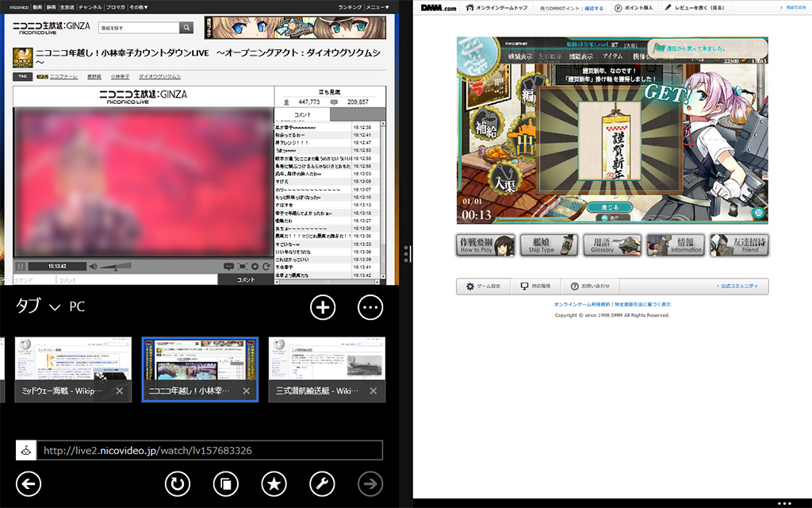Image resolution: width=812 pixels, height=508 pixels.
Task: Select the コメント tab in the comment panel
Action: point(302,114)
